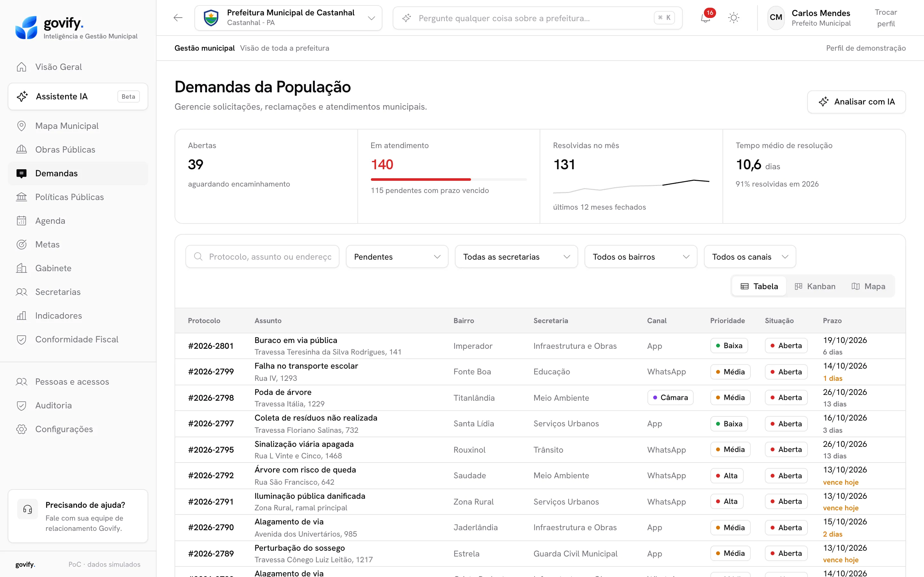Open Todas as secretarias dropdown
Image resolution: width=924 pixels, height=577 pixels.
click(516, 257)
